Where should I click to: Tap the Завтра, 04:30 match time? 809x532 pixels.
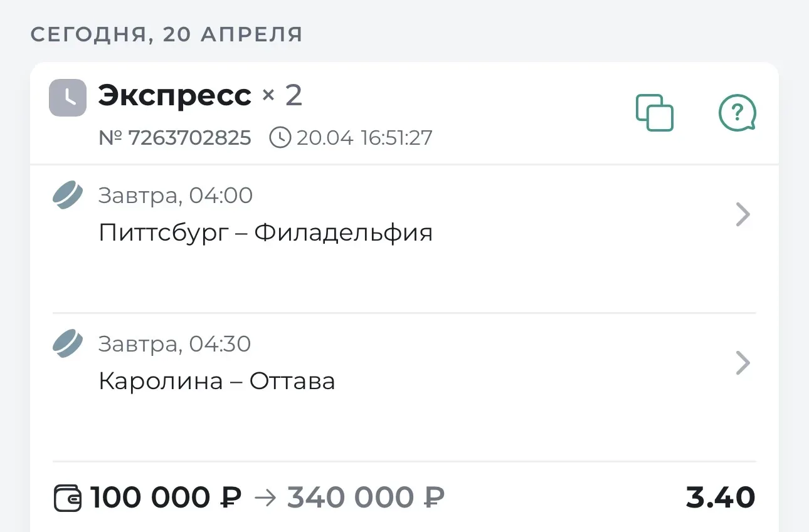[174, 343]
